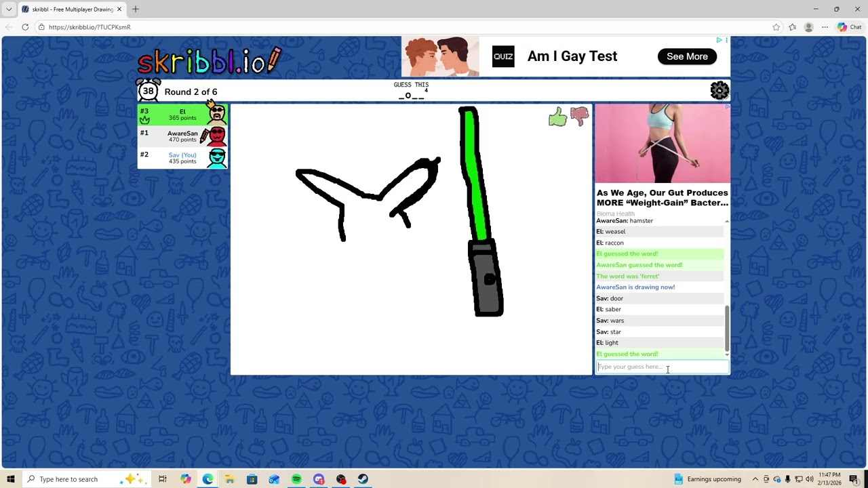The image size is (868, 488).
Task: Click the address bar URL
Action: click(x=90, y=27)
